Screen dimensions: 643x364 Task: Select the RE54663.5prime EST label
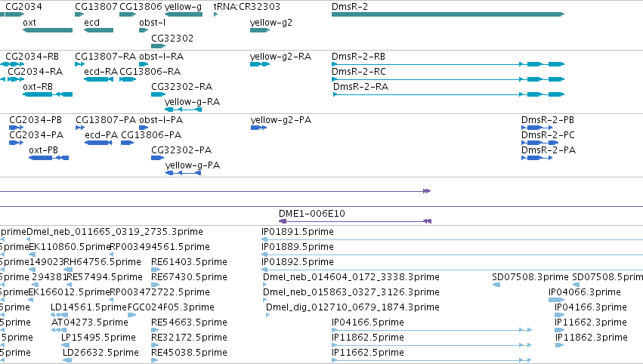point(189,323)
